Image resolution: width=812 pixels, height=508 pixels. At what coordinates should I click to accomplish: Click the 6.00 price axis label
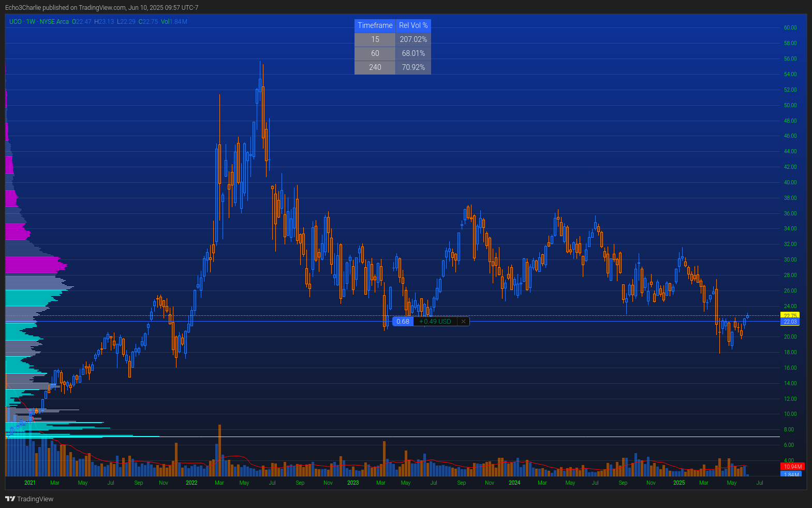[789, 445]
